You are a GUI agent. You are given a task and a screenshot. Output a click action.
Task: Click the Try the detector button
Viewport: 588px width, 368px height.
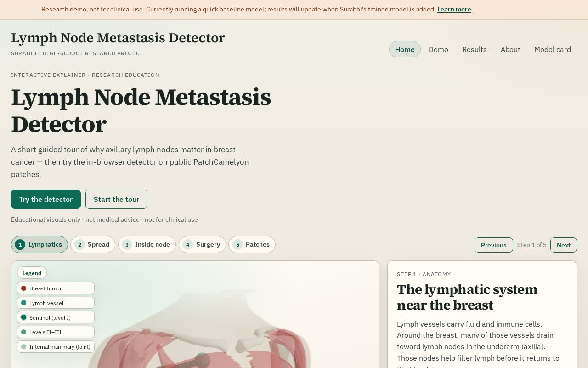tap(46, 199)
